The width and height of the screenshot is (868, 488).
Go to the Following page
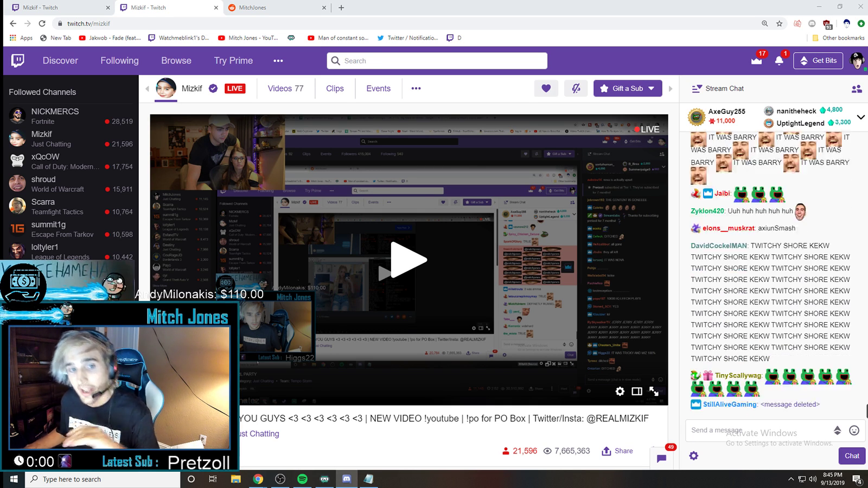(x=119, y=61)
